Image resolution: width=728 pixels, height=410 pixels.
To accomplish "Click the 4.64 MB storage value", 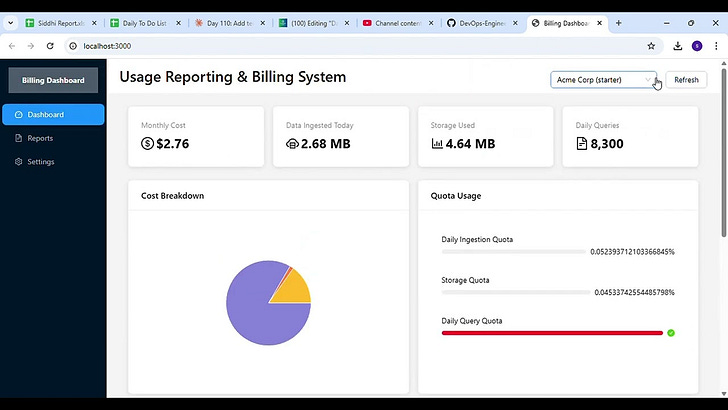I will pyautogui.click(x=470, y=144).
